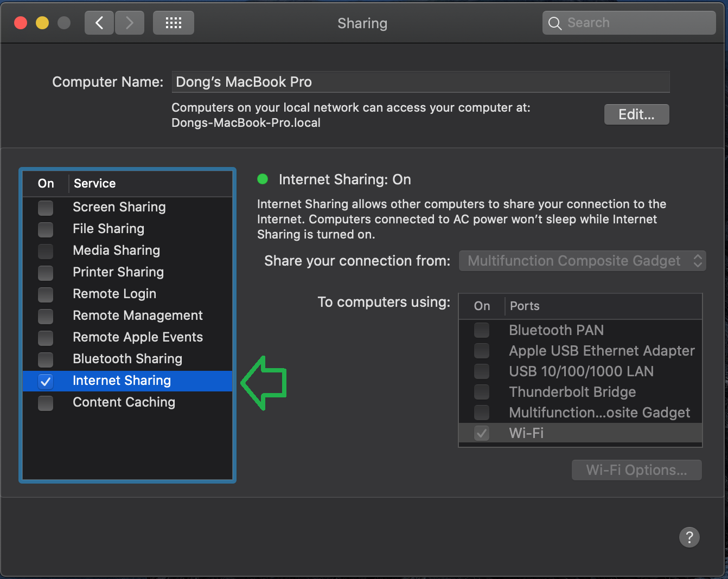Edit the Computer Name text field
Screen dimensions: 728x579
pyautogui.click(x=420, y=82)
